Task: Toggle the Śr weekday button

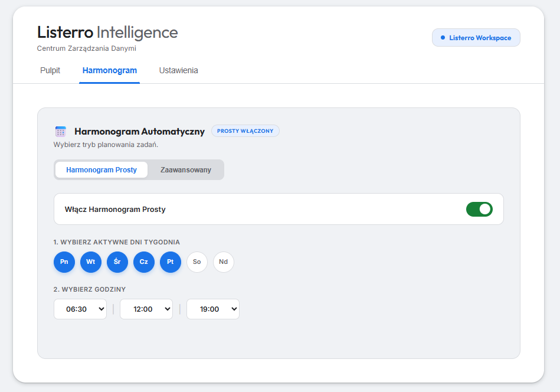Action: [x=117, y=262]
